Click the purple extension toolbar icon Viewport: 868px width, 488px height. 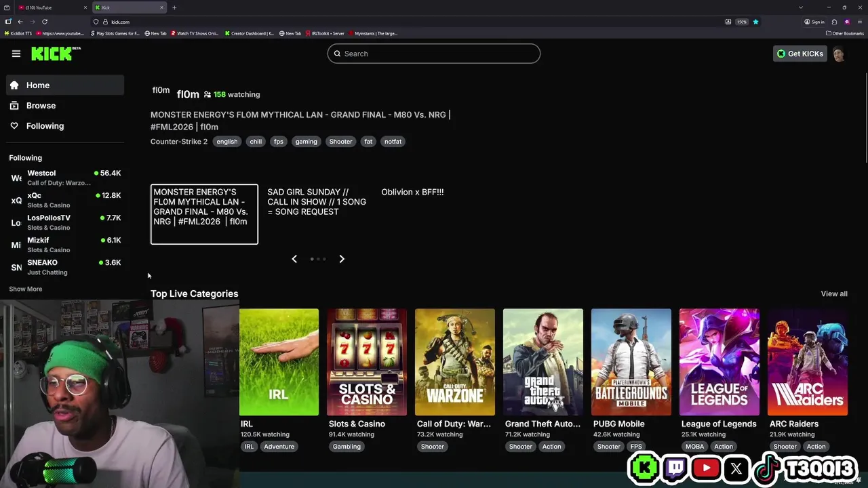[x=847, y=22]
